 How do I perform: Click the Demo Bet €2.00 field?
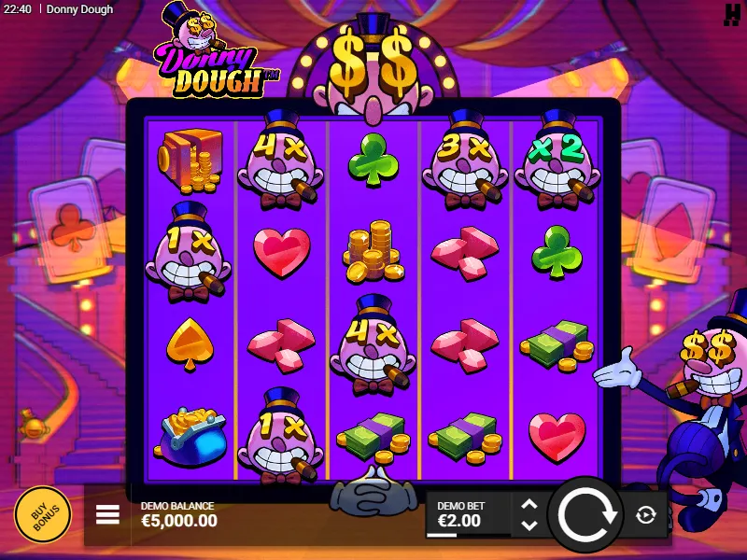pyautogui.click(x=468, y=515)
